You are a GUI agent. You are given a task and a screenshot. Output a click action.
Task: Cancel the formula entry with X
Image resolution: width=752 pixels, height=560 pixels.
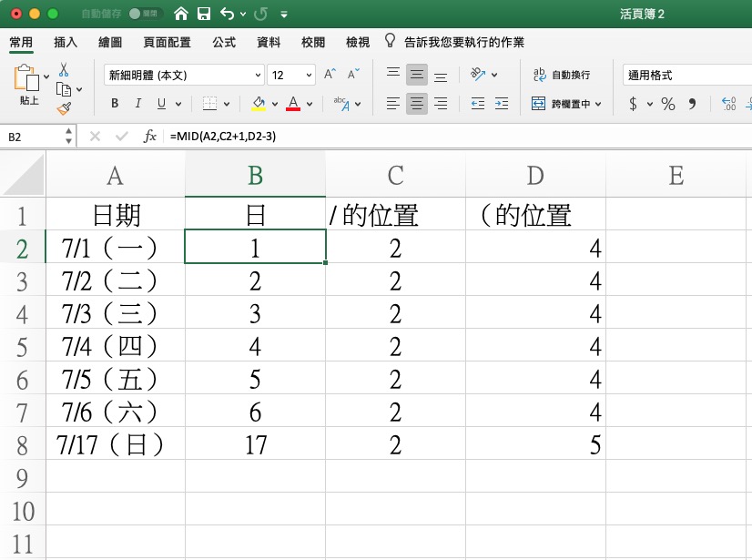[x=95, y=137]
